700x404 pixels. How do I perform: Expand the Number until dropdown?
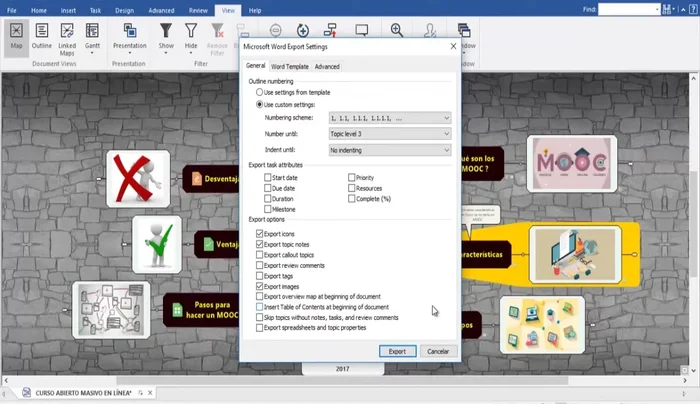[389, 134]
